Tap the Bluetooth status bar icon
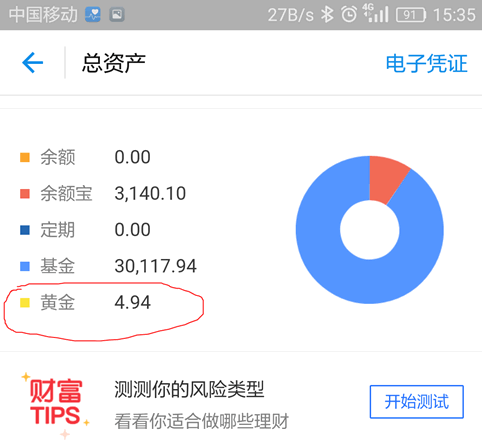 [327, 15]
